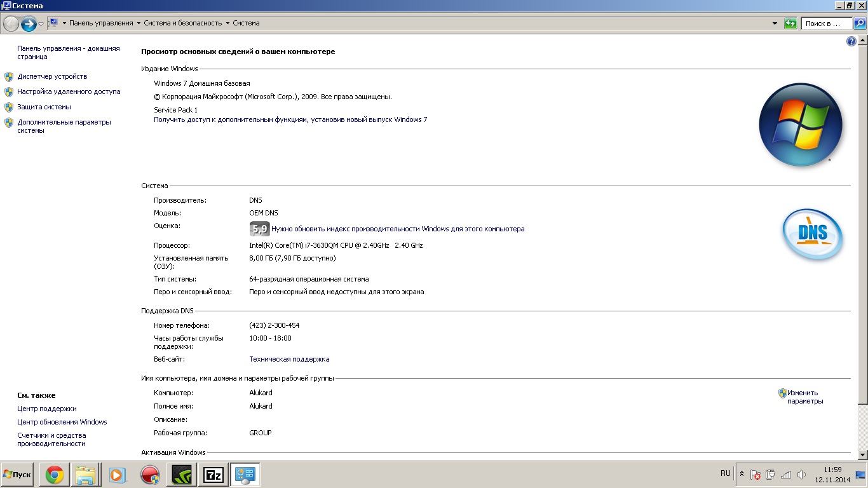The width and height of the screenshot is (868, 488).
Task: Click the power plug tray icon
Action: pos(771,475)
